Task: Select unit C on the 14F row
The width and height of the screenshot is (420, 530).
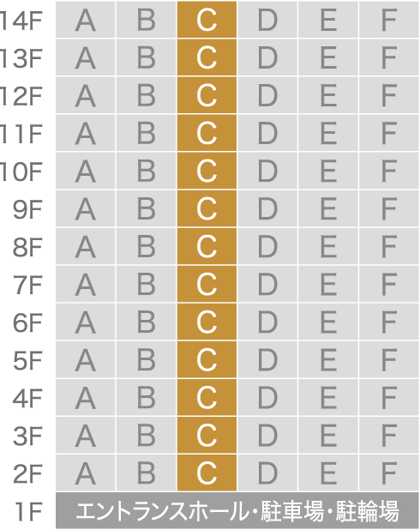Action: pos(207,19)
